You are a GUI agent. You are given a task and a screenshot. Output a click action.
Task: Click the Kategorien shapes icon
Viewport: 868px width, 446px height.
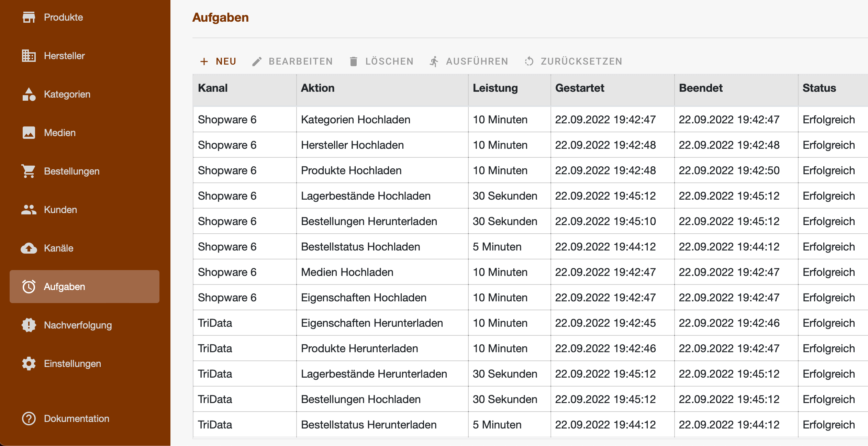pos(29,94)
